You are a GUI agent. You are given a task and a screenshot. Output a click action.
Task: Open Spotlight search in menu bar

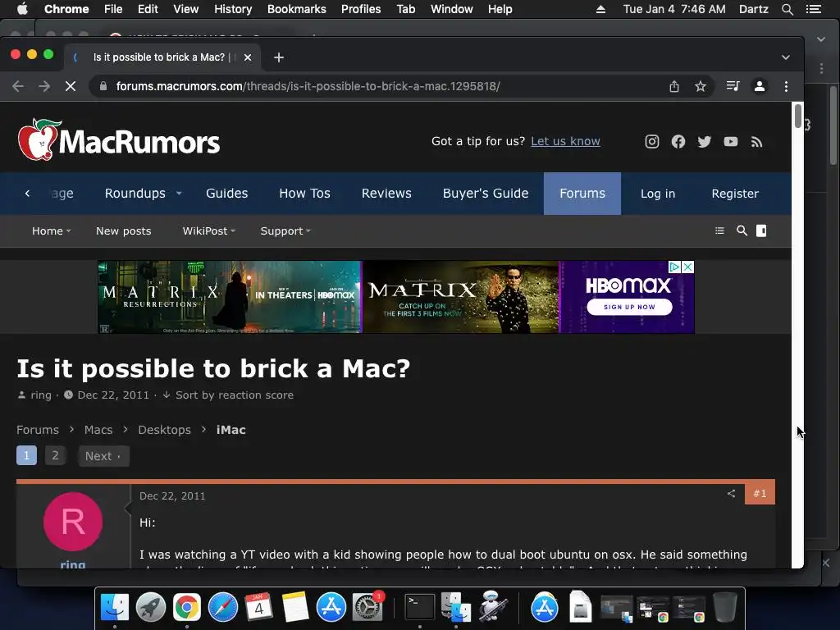pyautogui.click(x=787, y=9)
